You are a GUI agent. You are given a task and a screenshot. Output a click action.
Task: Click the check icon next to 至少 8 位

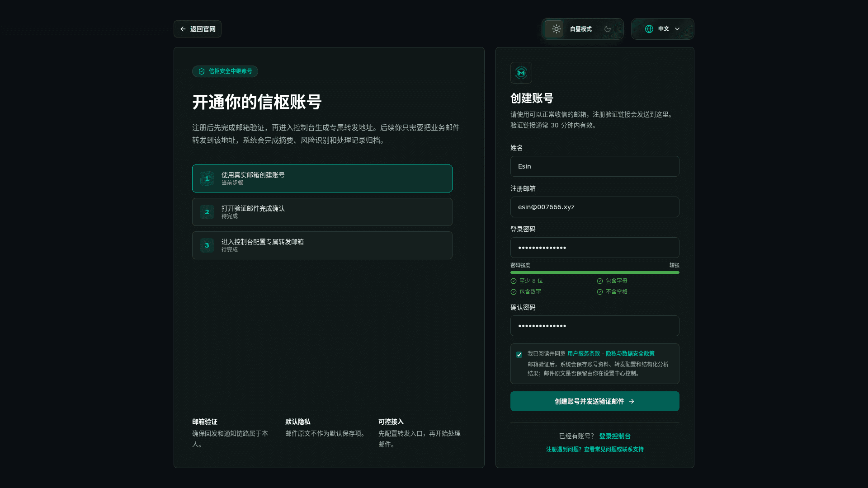point(513,281)
